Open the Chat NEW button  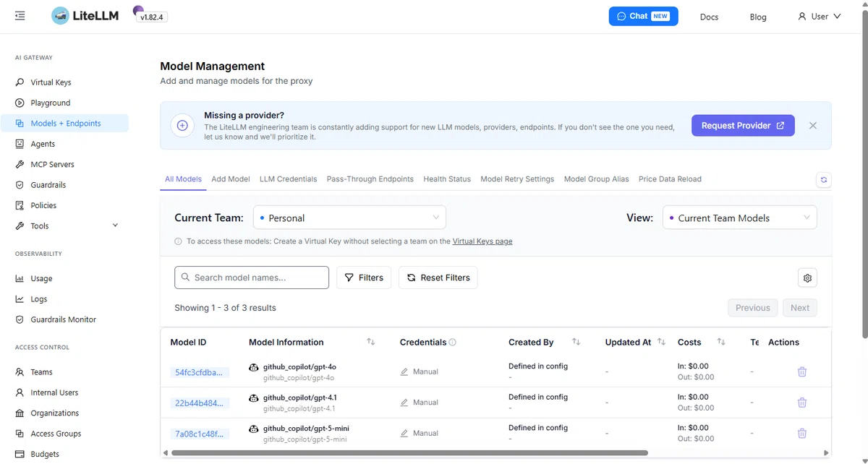point(643,16)
